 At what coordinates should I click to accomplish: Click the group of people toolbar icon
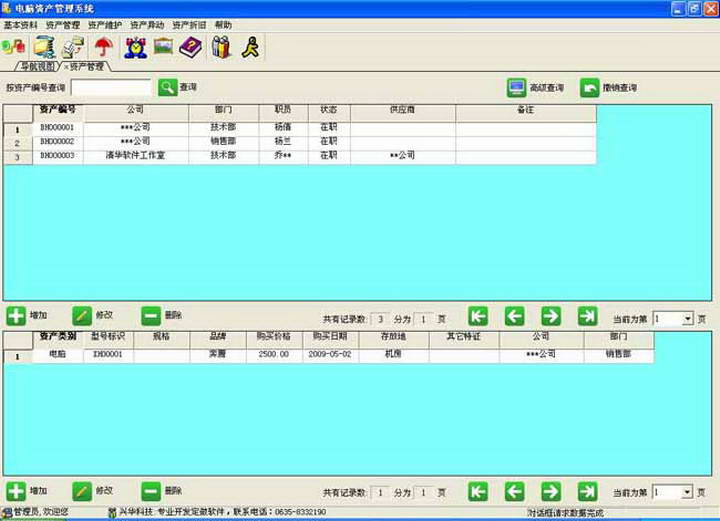(221, 47)
